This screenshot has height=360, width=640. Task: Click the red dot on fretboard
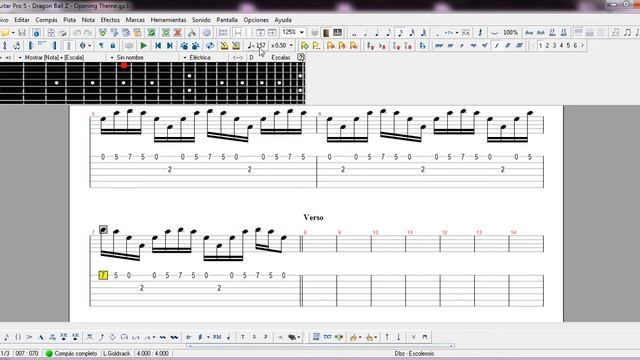[x=124, y=65]
